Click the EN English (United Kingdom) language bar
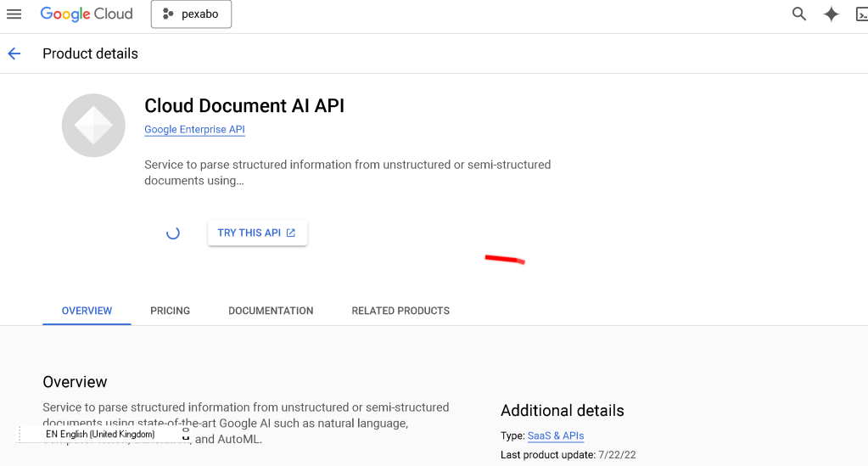Image resolution: width=868 pixels, height=466 pixels. click(x=104, y=434)
